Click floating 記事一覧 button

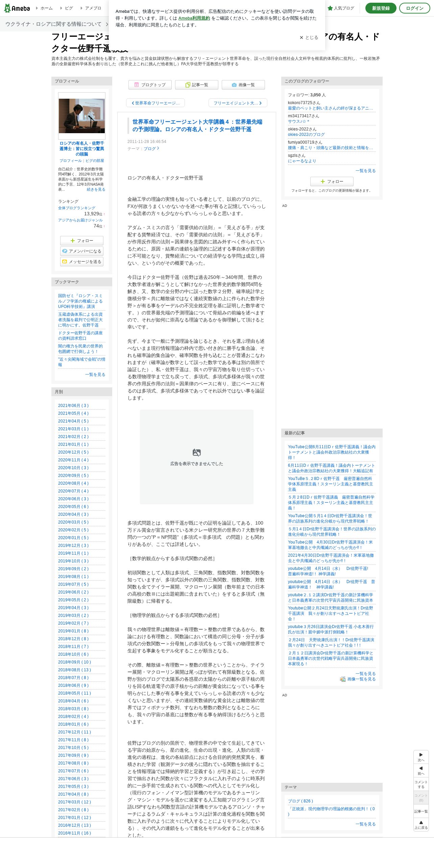click(421, 811)
